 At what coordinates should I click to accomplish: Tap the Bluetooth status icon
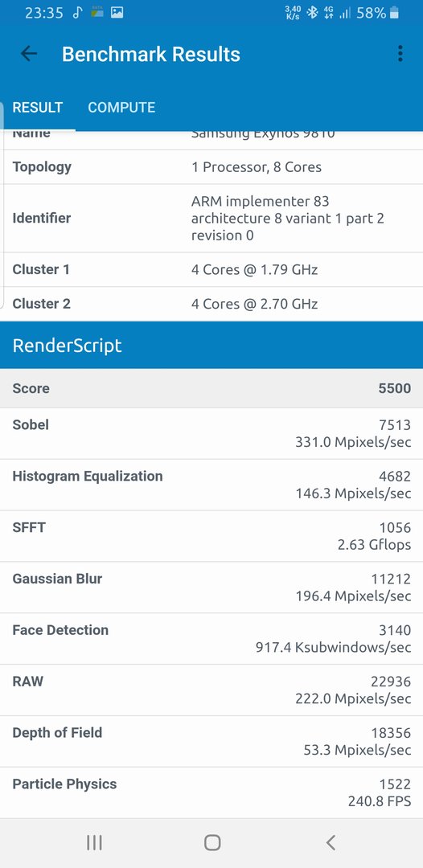tap(312, 13)
